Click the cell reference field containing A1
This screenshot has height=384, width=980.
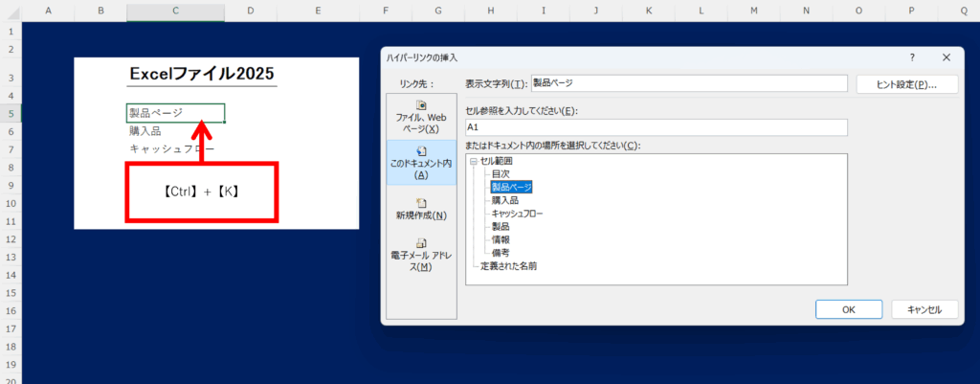pyautogui.click(x=656, y=126)
